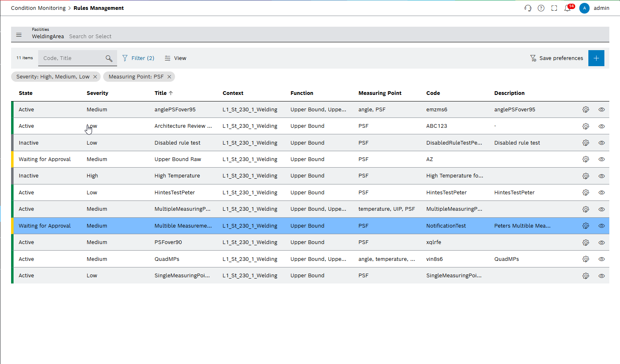
Task: Open the Filter (2) options
Action: (x=138, y=58)
